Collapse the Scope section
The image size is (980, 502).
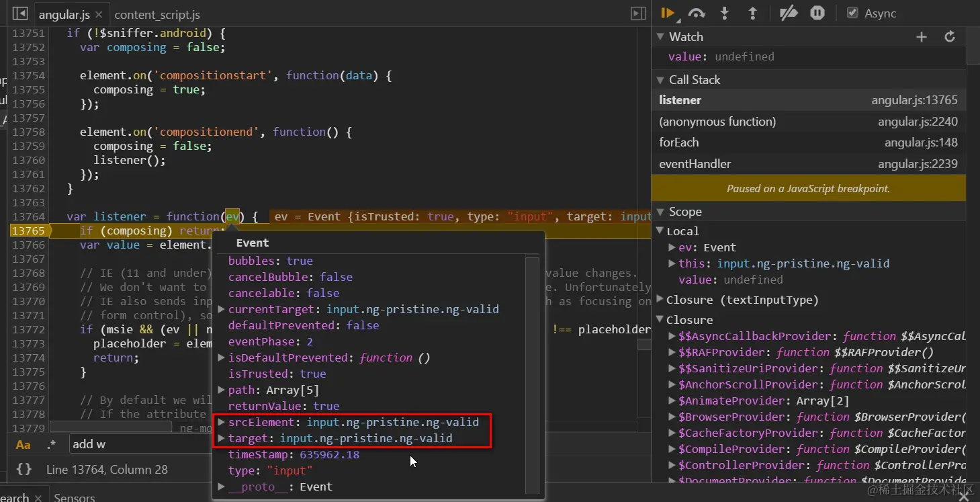[661, 212]
